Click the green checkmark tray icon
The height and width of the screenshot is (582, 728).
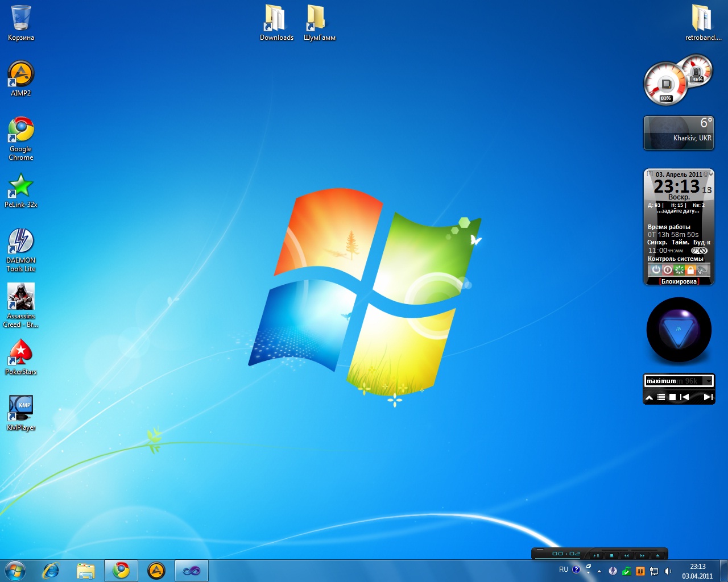click(626, 571)
